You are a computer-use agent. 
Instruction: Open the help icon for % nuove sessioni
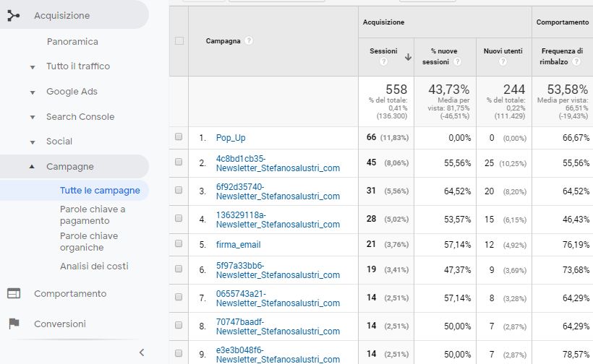(x=457, y=61)
